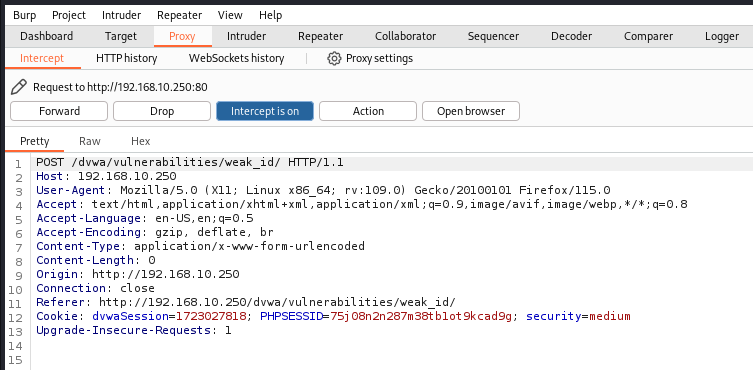Switch to the Dashboard tab
Viewport: 753px width, 370px height.
click(47, 37)
